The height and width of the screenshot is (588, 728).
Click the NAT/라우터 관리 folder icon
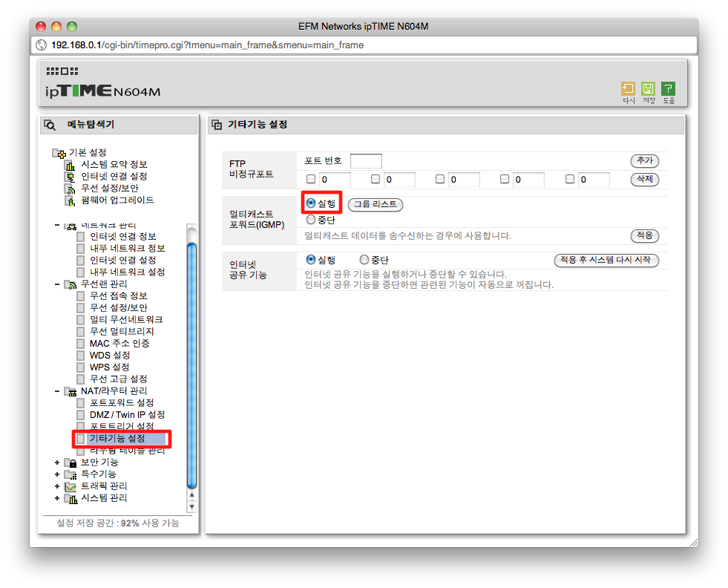pos(70,391)
